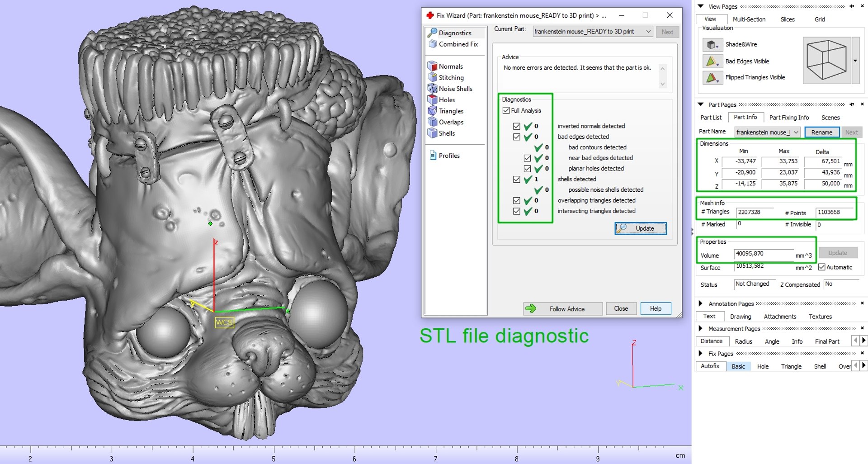
Task: Switch to the Scenes tab
Action: pos(830,118)
